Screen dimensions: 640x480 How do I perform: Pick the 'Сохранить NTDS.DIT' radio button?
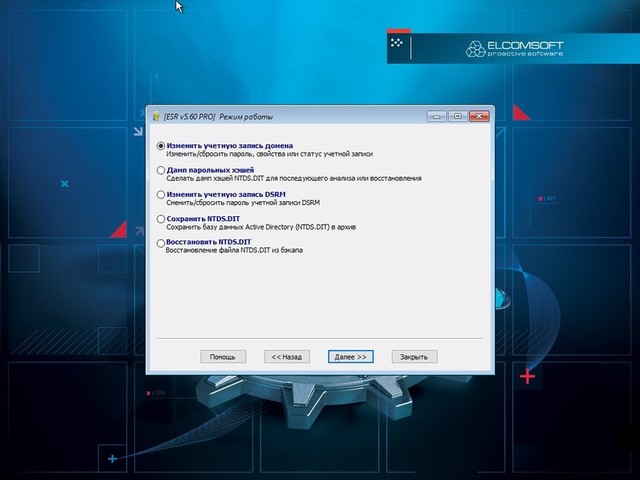[161, 218]
